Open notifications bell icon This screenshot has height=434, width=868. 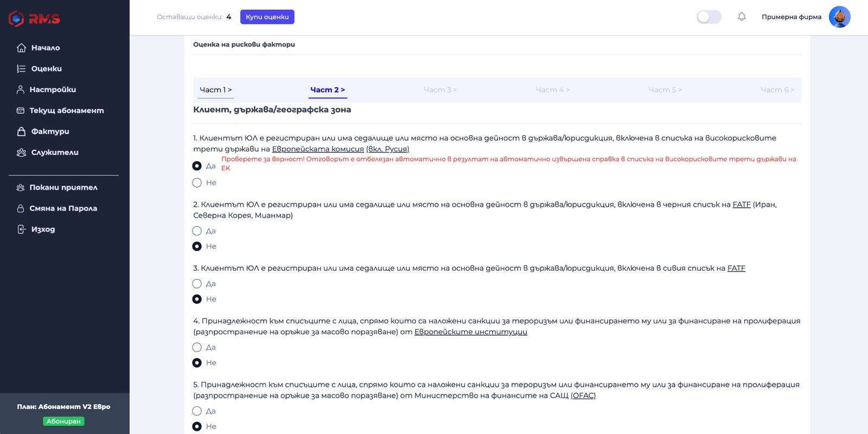(742, 17)
